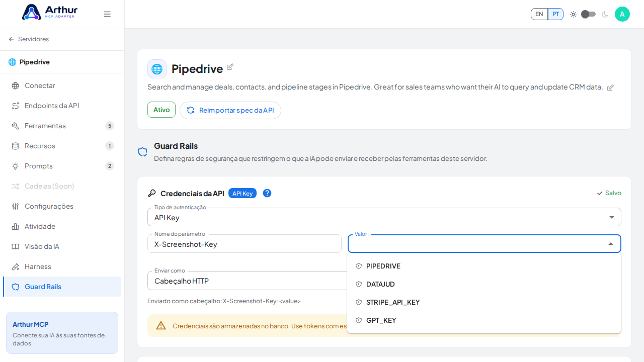Click the Atividade chart icon
644x362 pixels.
[16, 226]
